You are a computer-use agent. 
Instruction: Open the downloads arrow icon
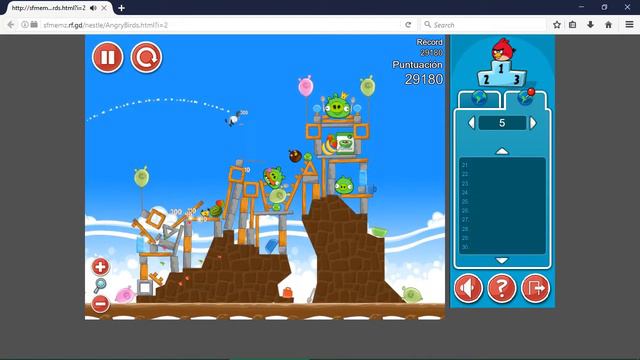pos(590,25)
